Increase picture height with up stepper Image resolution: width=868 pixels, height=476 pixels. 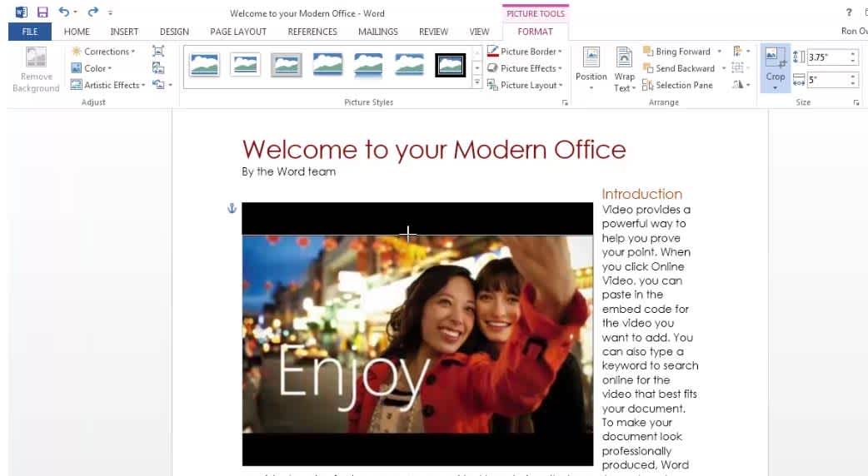[852, 53]
